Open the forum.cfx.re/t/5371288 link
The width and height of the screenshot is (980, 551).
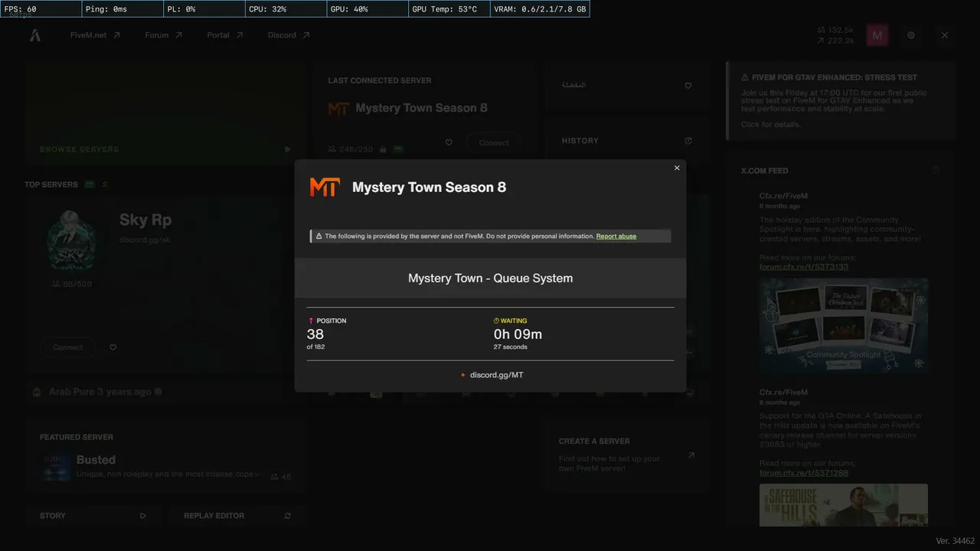point(804,473)
